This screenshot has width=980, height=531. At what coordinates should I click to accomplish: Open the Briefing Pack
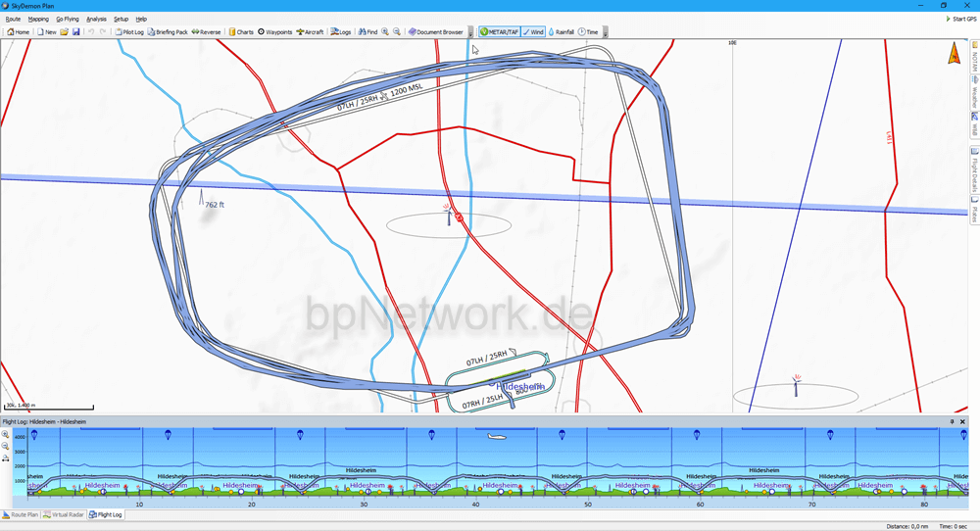(x=169, y=32)
